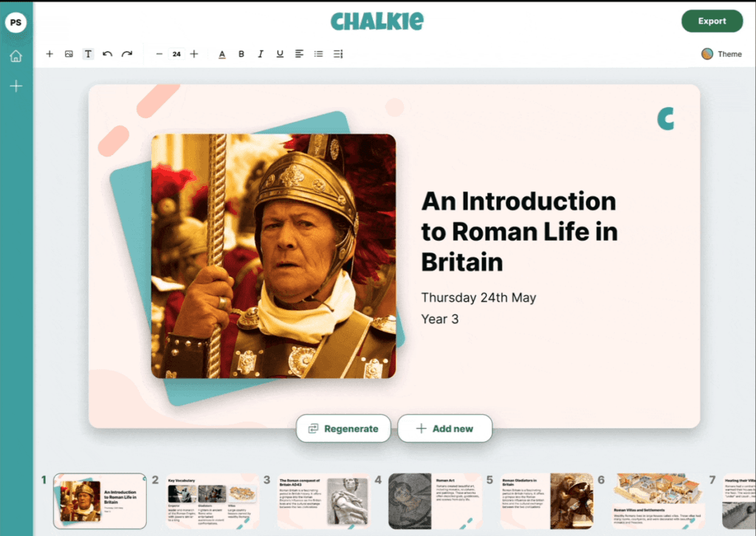Click the font size field showing 24
This screenshot has height=536, width=756.
tap(176, 54)
